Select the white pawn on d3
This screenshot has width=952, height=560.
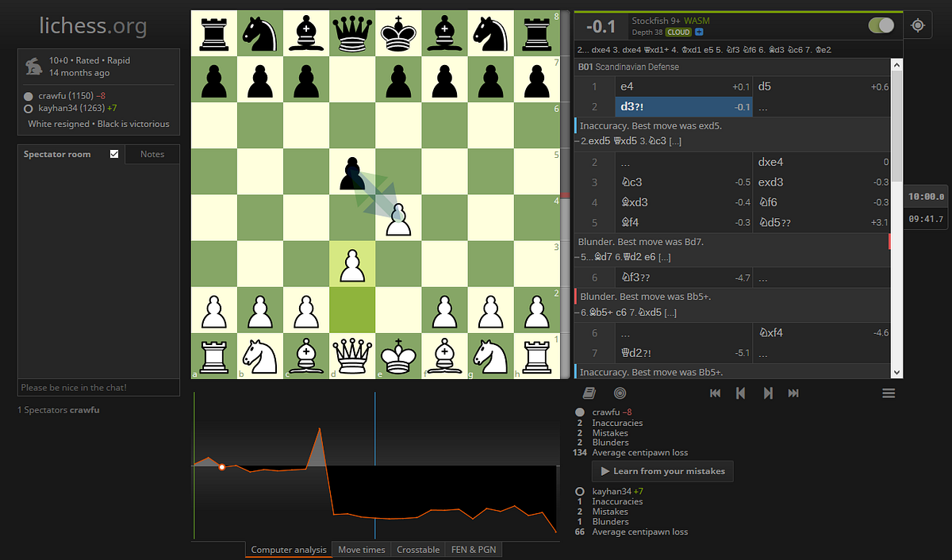pos(351,265)
